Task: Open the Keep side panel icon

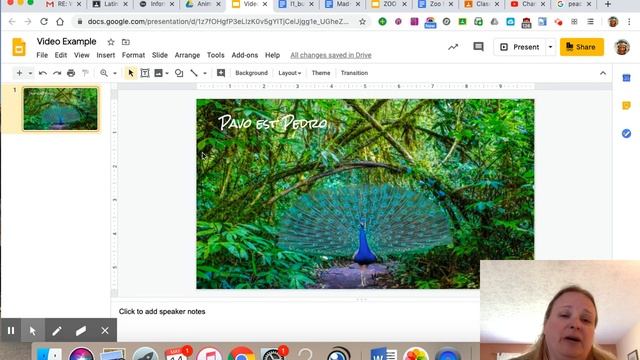Action: 626,106
